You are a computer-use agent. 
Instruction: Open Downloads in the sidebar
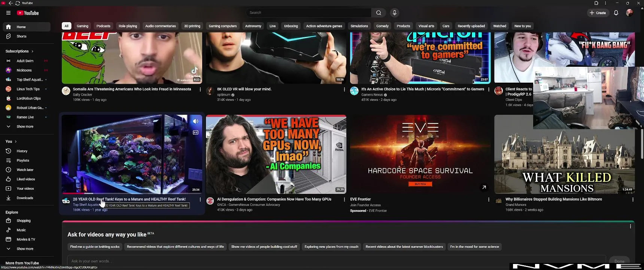[x=27, y=198]
